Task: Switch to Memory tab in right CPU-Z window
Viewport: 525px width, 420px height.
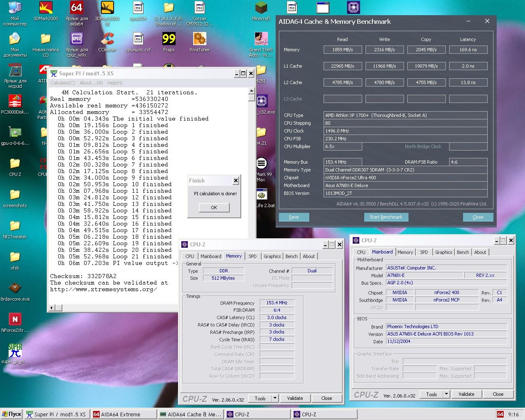Action: tap(405, 252)
